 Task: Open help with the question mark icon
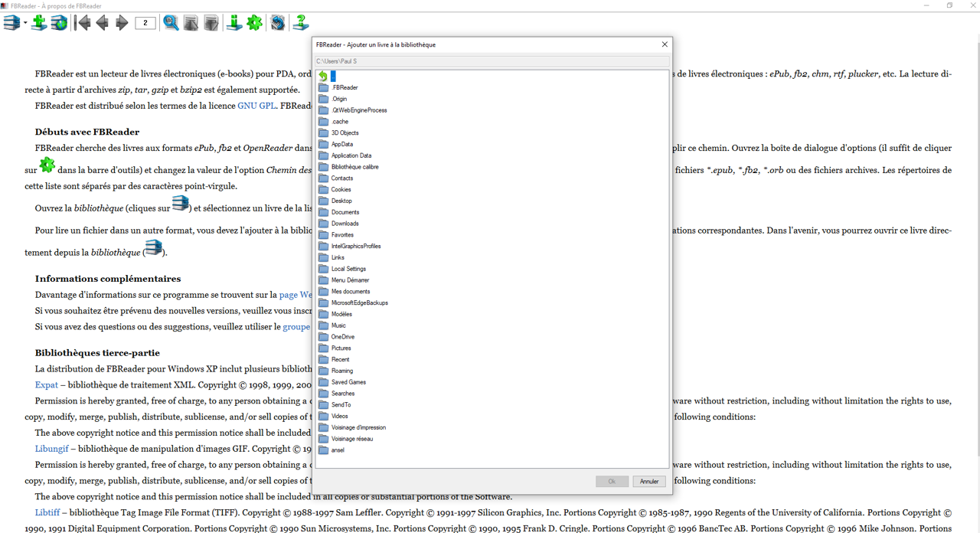[x=301, y=23]
